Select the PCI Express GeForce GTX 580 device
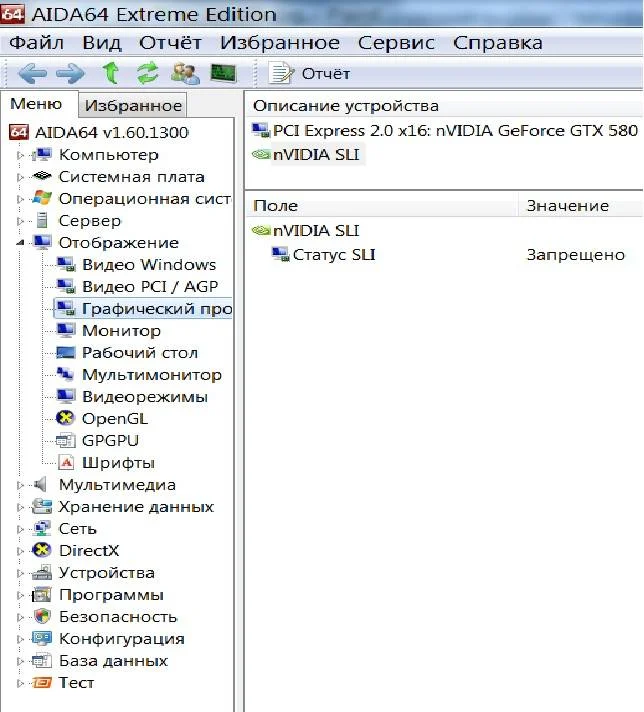Viewport: 644px width, 712px height. 445,131
